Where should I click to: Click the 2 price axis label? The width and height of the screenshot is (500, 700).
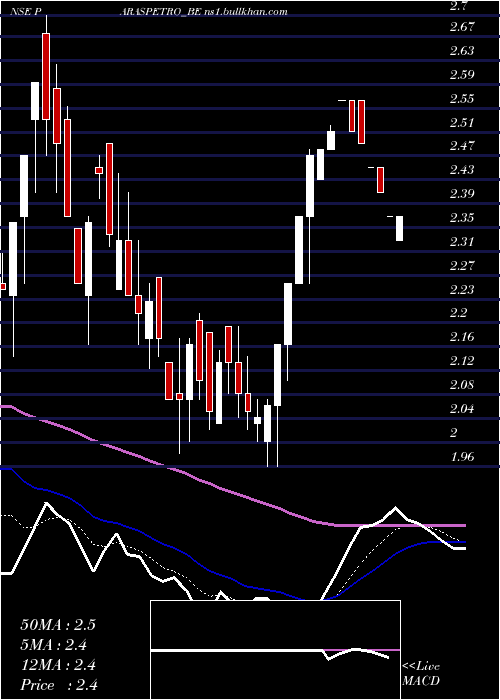point(455,433)
